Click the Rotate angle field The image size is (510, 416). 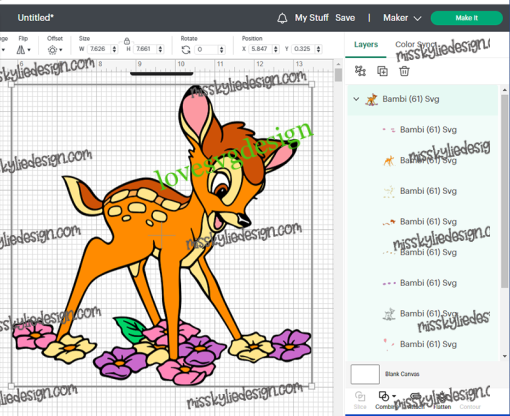(x=206, y=50)
